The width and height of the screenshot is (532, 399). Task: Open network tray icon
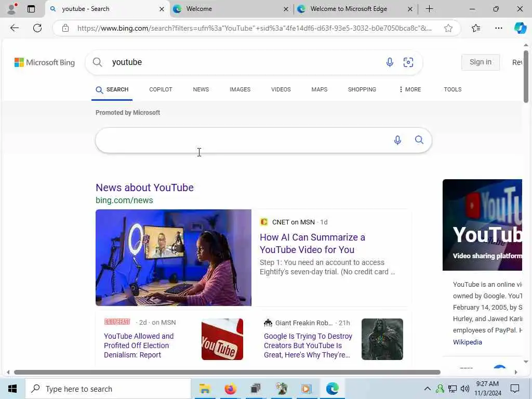453,389
